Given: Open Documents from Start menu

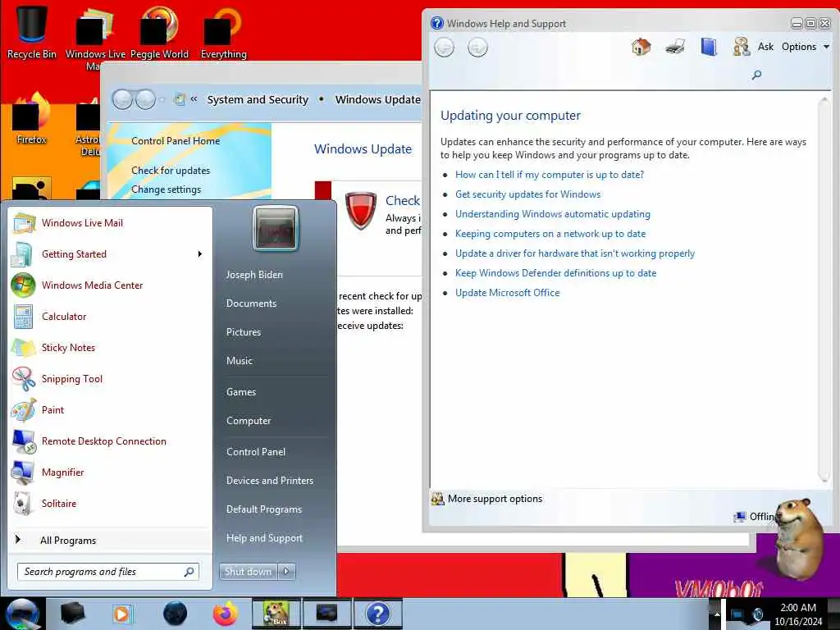Looking at the screenshot, I should [x=251, y=304].
